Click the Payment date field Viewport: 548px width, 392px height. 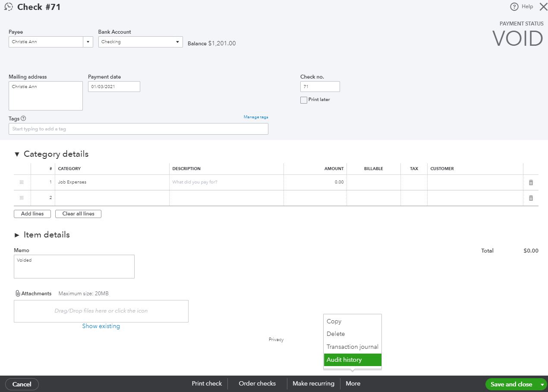(x=114, y=86)
